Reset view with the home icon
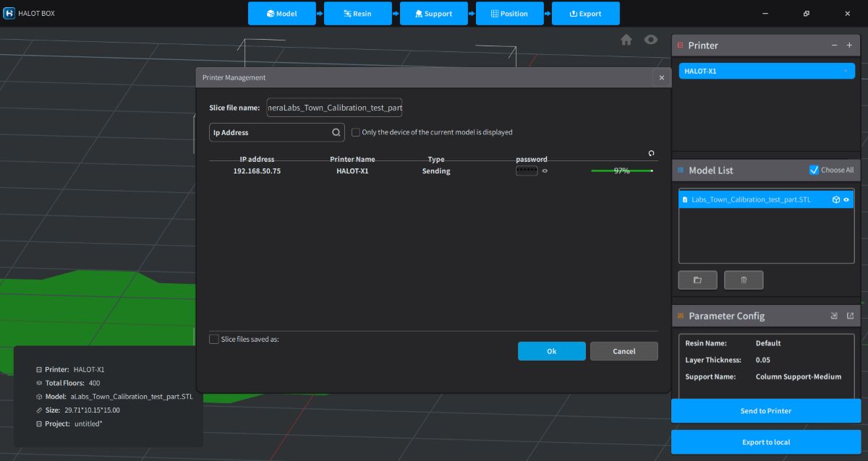 click(626, 40)
